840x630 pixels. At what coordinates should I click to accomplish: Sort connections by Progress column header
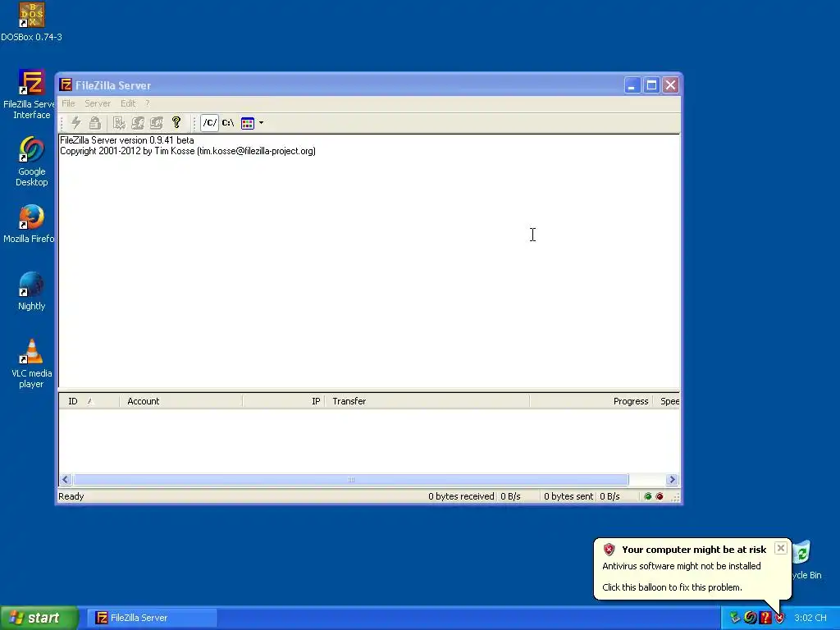pos(591,401)
